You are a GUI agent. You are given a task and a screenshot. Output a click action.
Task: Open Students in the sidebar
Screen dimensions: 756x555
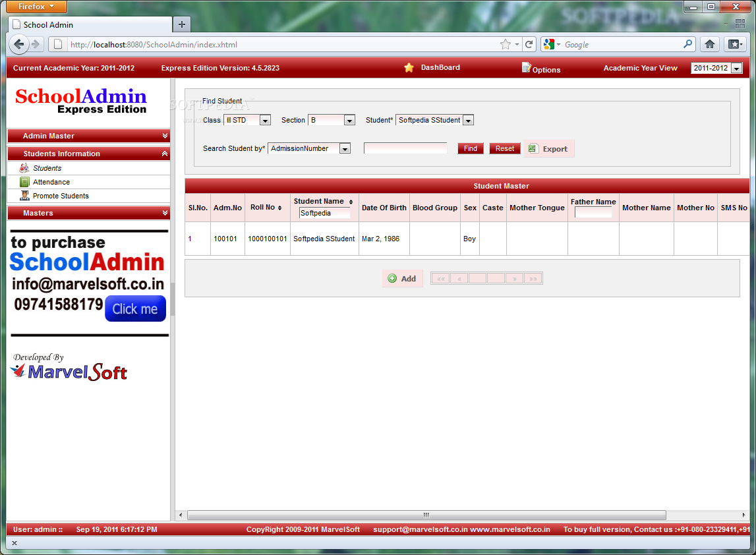pyautogui.click(x=47, y=168)
